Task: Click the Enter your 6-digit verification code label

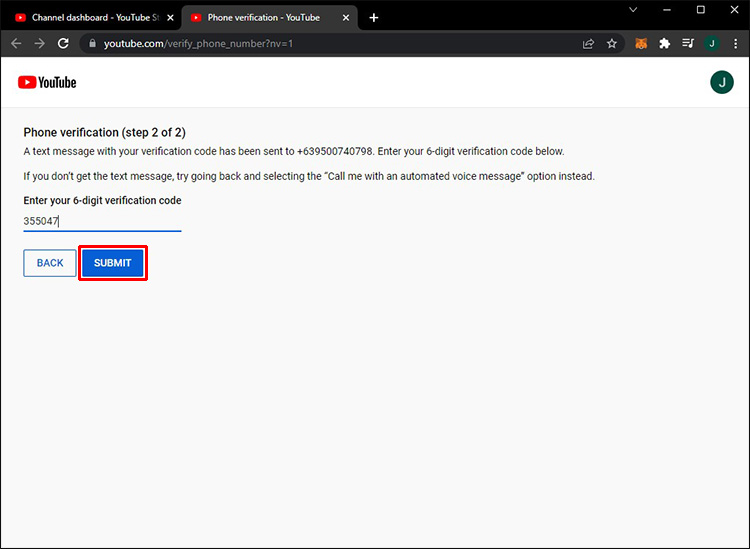Action: [102, 200]
